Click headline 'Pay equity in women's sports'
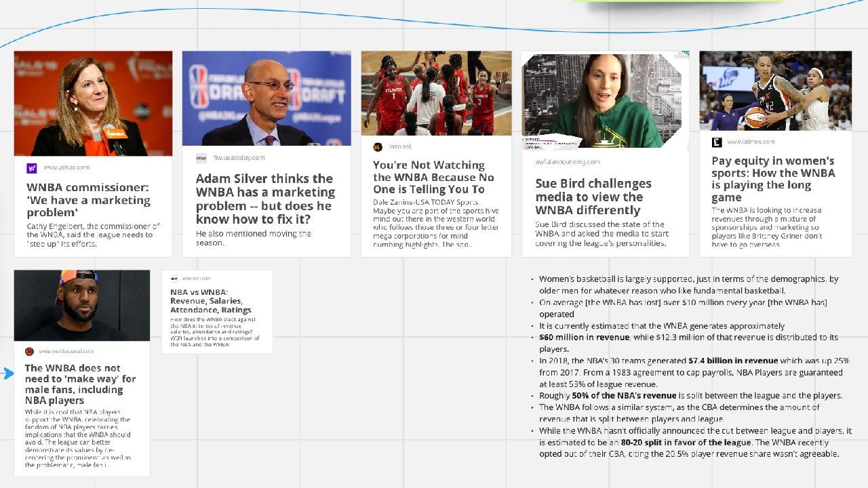Image resolution: width=868 pixels, height=488 pixels. point(773,179)
